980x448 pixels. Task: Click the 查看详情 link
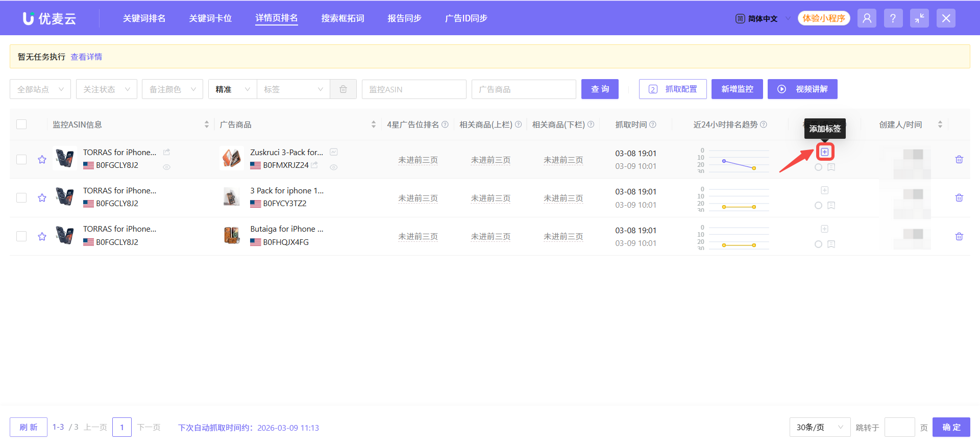[x=86, y=57]
